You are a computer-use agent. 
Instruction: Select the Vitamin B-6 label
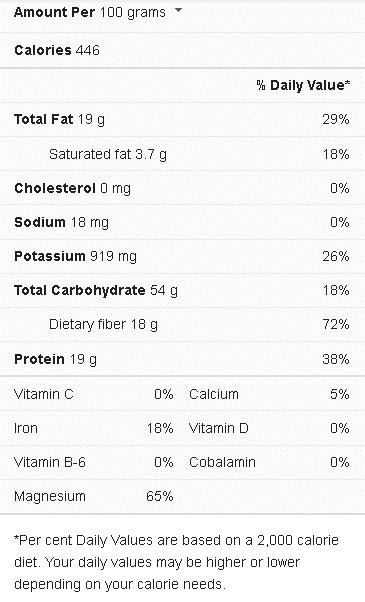point(50,462)
